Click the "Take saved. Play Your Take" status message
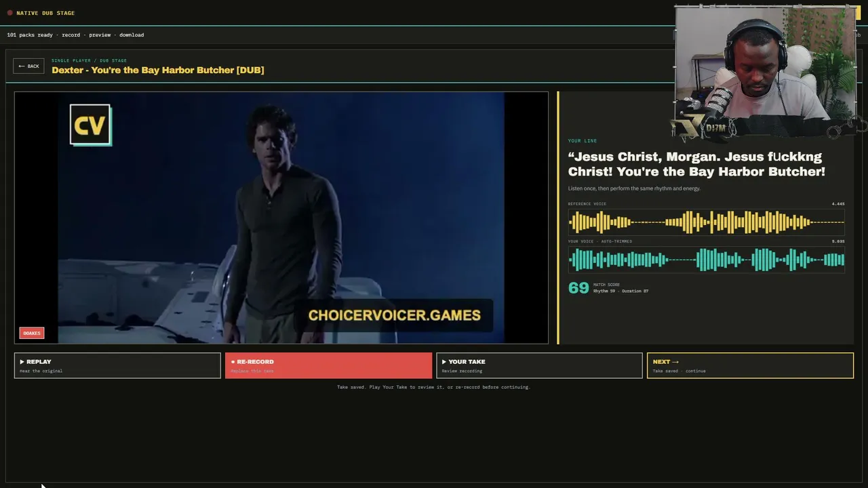Screen dimensions: 868x488 click(x=433, y=387)
